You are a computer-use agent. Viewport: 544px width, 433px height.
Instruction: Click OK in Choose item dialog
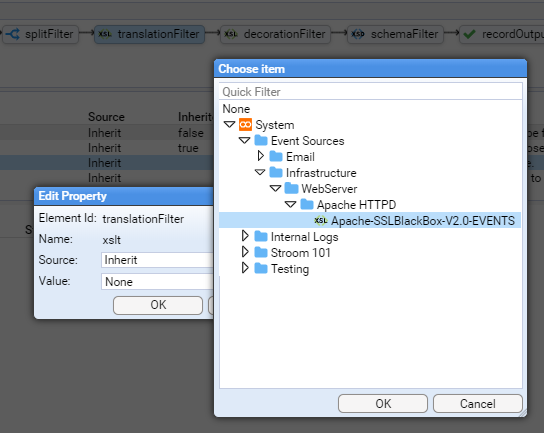(383, 404)
